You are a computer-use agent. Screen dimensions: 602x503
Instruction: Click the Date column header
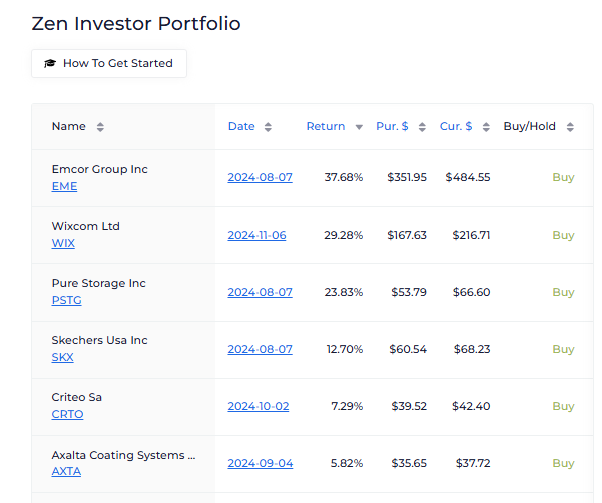pos(241,126)
